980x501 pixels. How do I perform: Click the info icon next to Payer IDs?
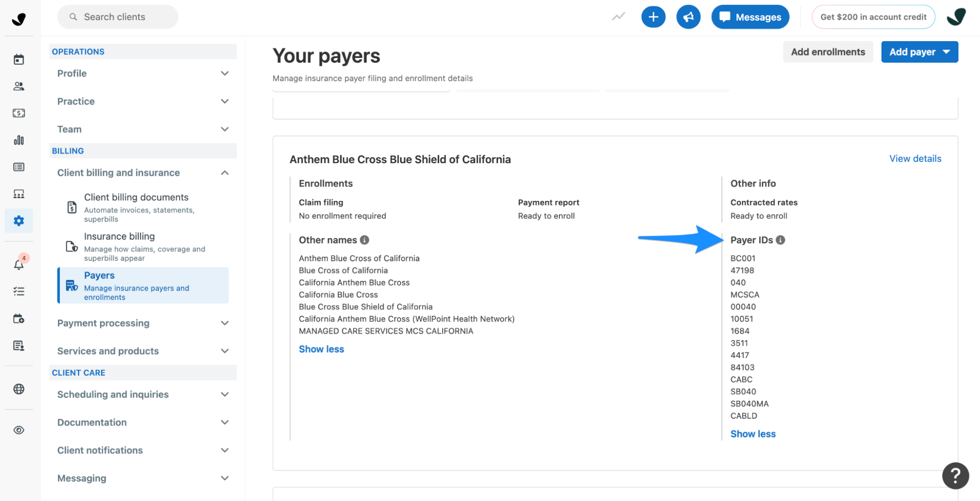click(x=780, y=240)
